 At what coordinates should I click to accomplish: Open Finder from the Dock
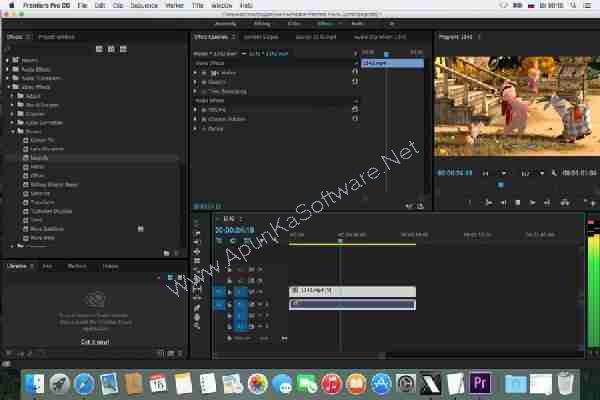pos(34,384)
